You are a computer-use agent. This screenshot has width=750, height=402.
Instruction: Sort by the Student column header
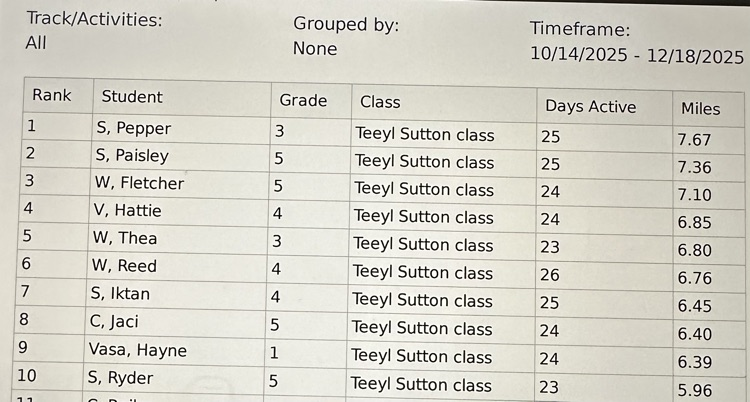(x=131, y=97)
